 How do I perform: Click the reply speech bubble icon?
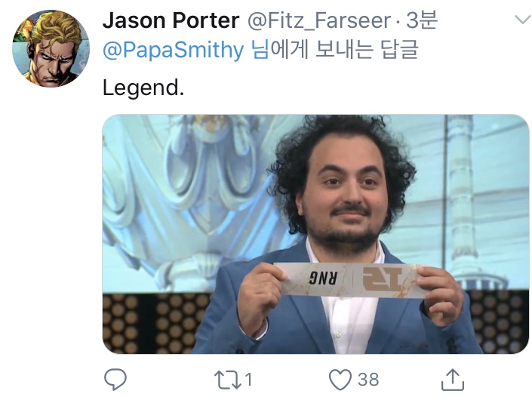pos(115,379)
